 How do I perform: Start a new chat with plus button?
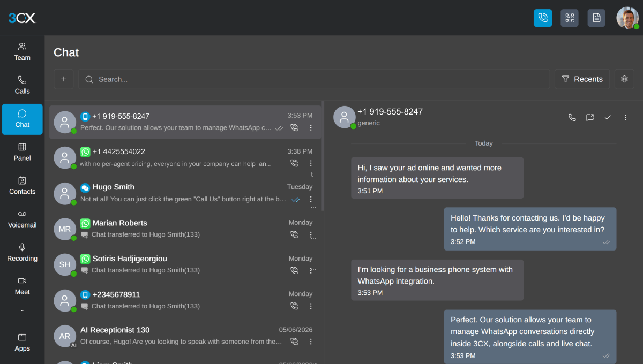(x=64, y=79)
